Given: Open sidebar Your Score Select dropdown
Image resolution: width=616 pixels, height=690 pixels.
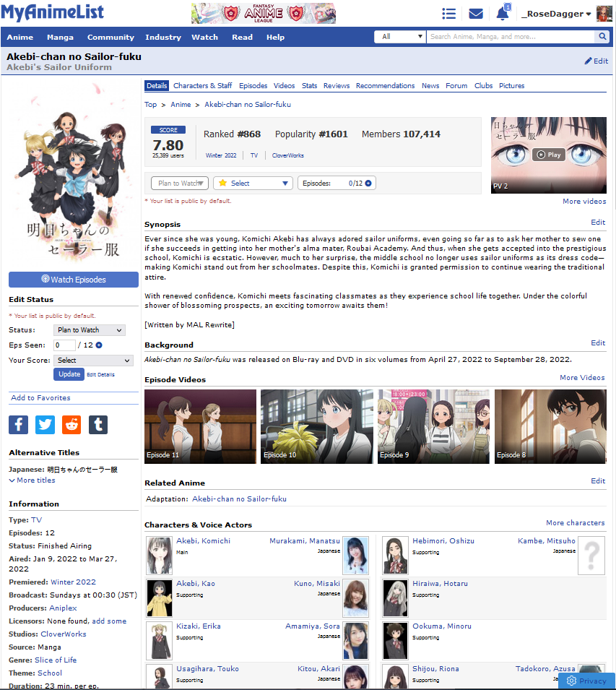Looking at the screenshot, I should click(92, 361).
